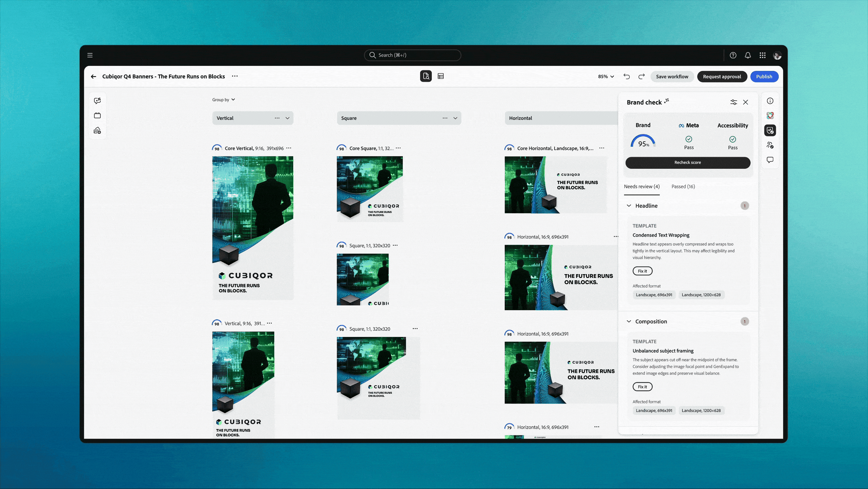Toggle the document preview view mode
The width and height of the screenshot is (868, 489).
(x=425, y=76)
